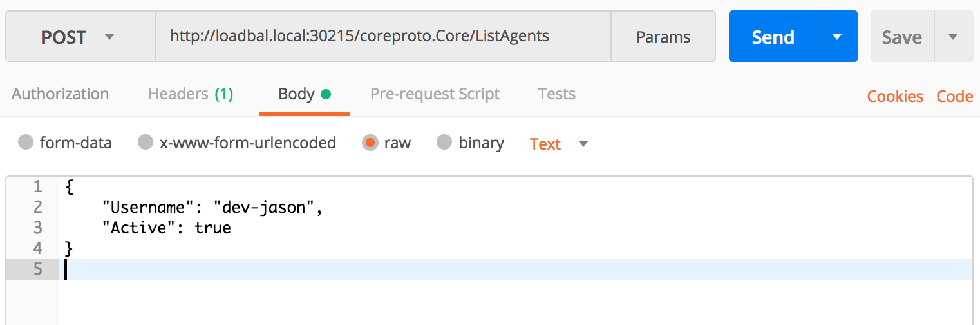Click the Code link
980x325 pixels.
pyautogui.click(x=955, y=96)
